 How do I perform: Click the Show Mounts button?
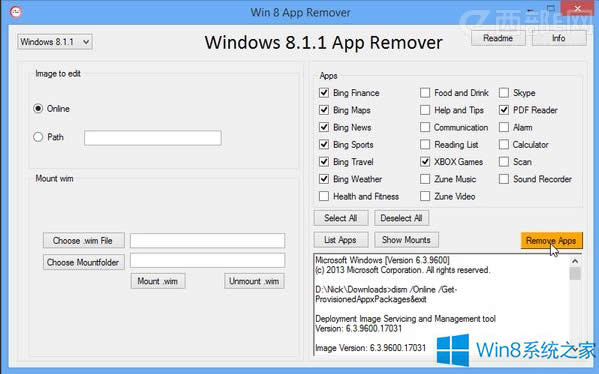pos(406,240)
